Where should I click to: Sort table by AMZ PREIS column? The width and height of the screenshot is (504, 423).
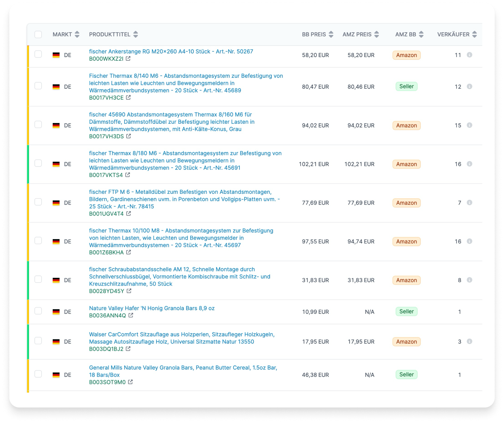pos(376,34)
